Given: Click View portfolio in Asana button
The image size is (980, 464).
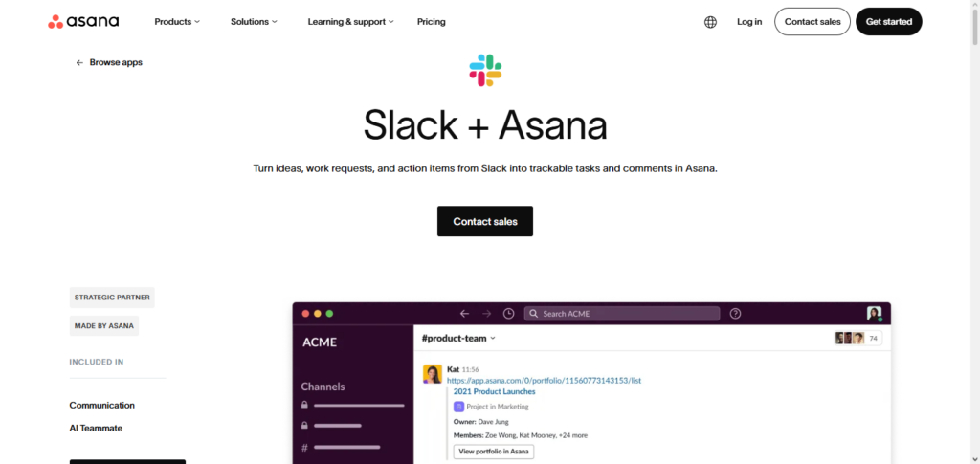Looking at the screenshot, I should [494, 452].
